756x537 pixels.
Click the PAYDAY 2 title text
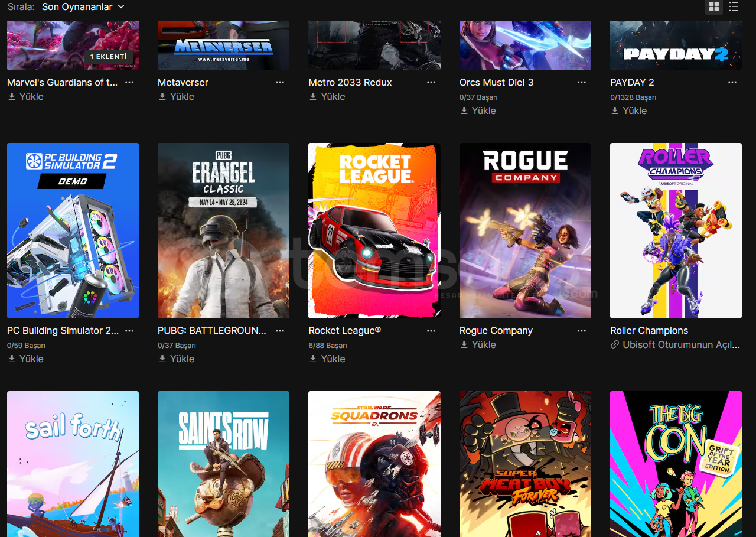tap(632, 82)
